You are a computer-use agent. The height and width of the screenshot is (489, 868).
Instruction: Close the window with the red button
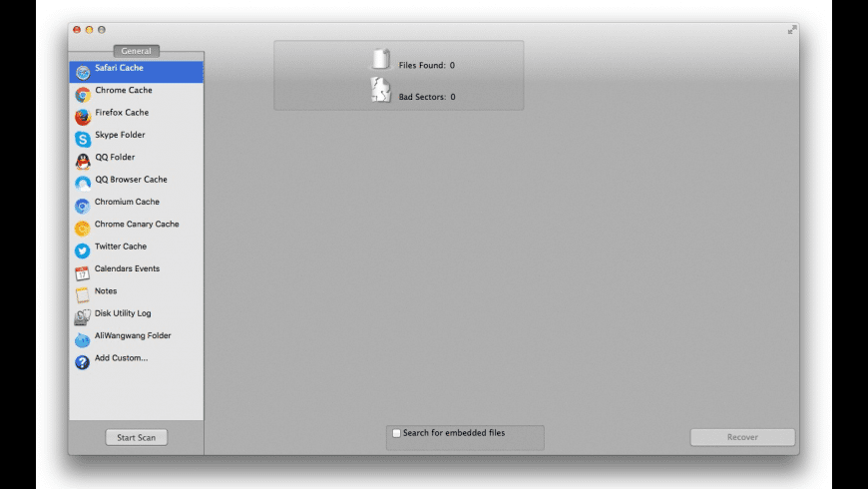coord(77,29)
